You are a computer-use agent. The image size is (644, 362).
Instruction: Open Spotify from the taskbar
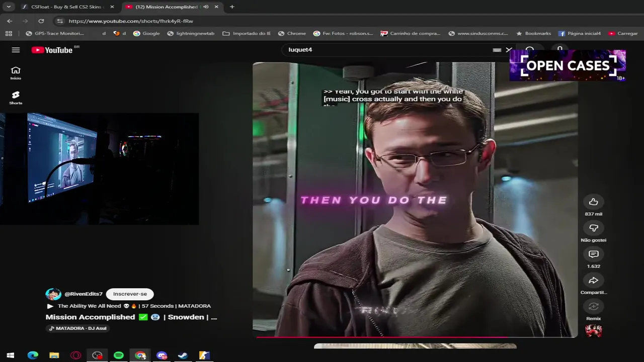119,355
